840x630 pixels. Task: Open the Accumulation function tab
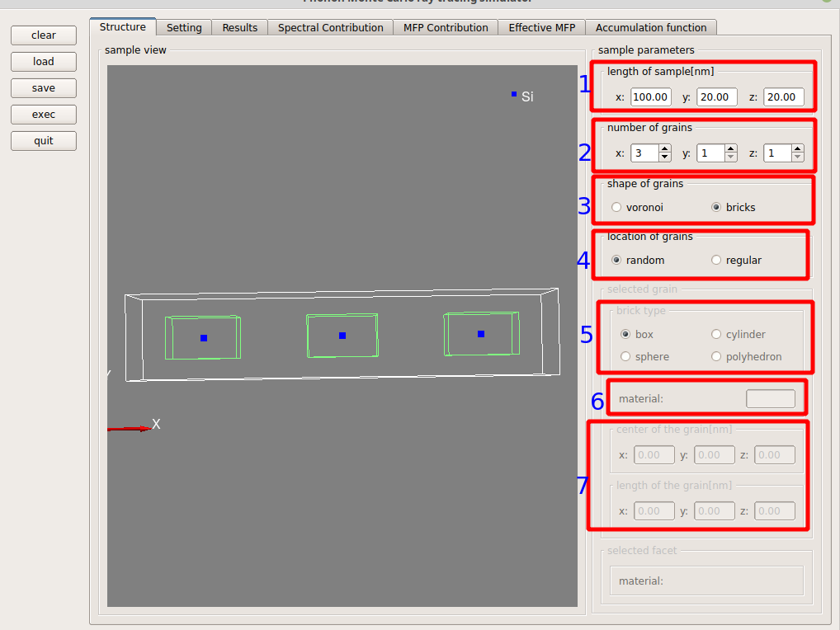pos(651,27)
